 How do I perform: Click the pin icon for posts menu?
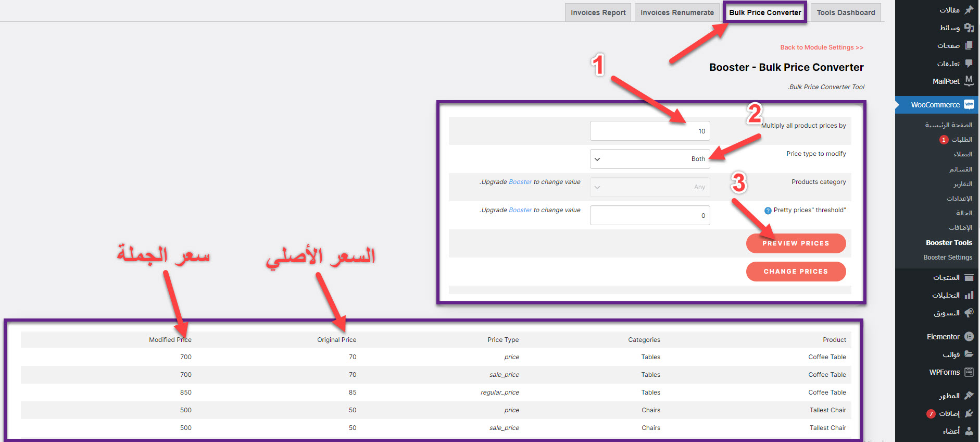coord(969,10)
